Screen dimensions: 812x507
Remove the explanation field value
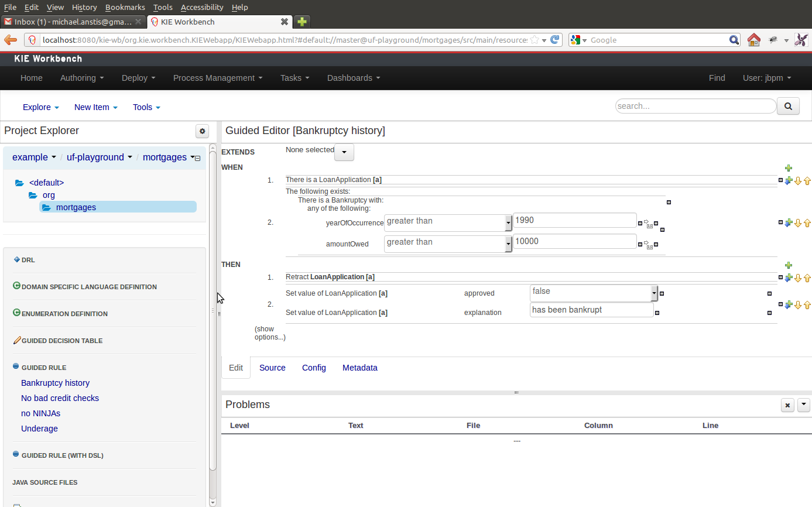(x=657, y=313)
